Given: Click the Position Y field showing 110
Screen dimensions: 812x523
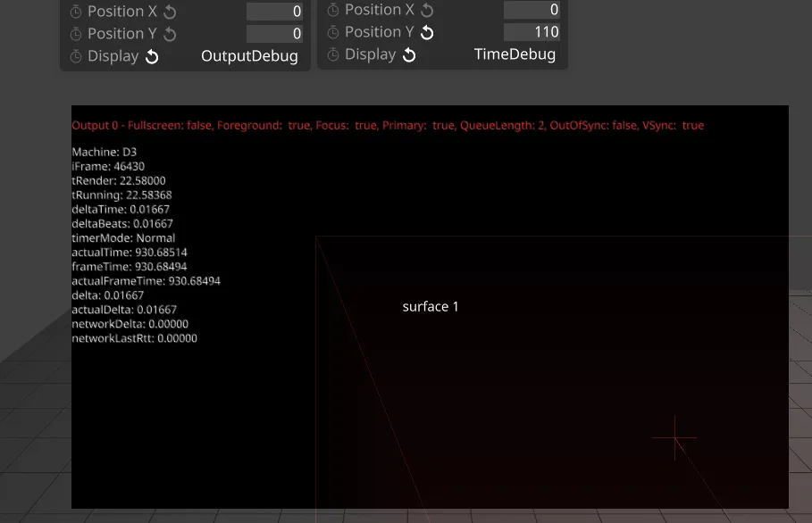Looking at the screenshot, I should (x=532, y=32).
